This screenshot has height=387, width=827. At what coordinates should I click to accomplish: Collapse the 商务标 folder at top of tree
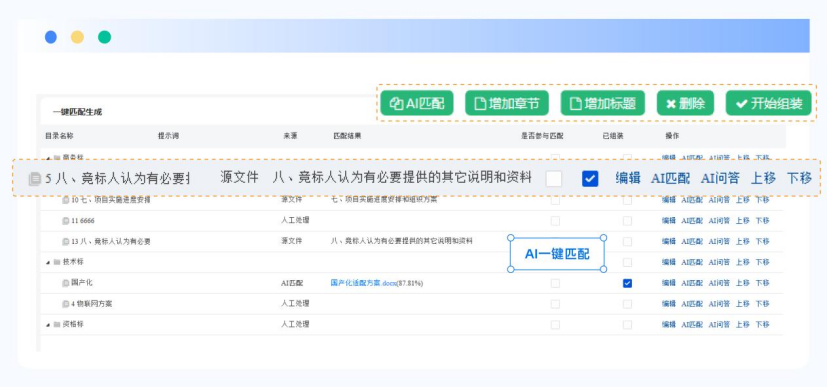[48, 157]
